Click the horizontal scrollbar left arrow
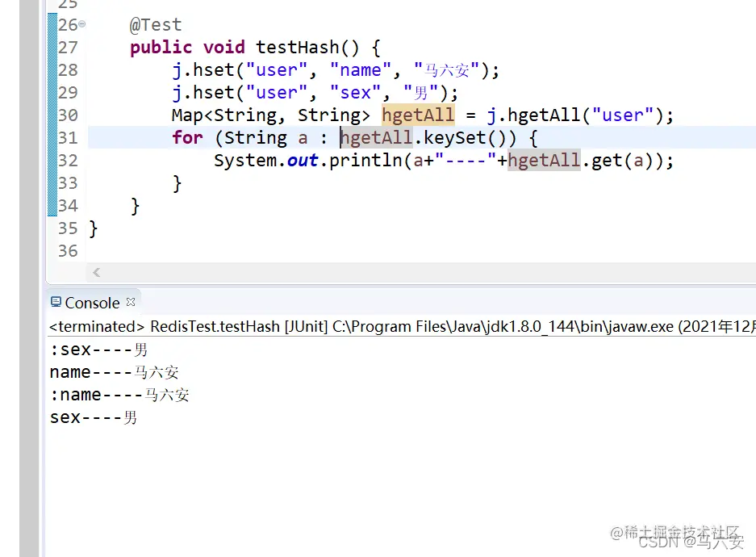This screenshot has width=756, height=557. pos(97,273)
